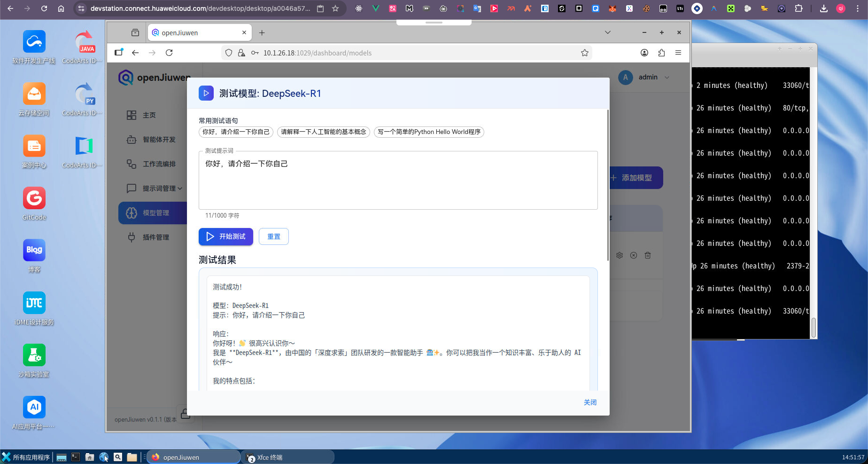Click the model row settings gear icon
The image size is (868, 464).
[620, 255]
